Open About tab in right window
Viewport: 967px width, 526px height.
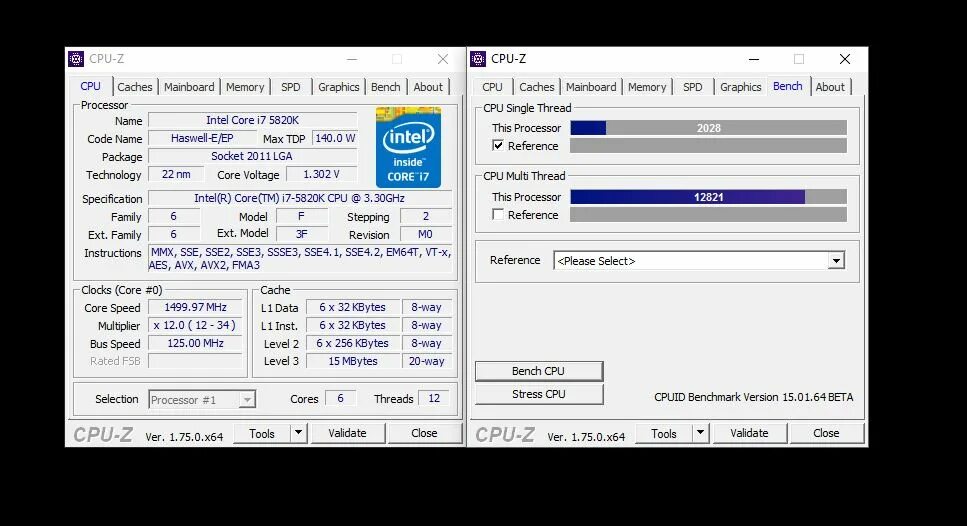830,87
